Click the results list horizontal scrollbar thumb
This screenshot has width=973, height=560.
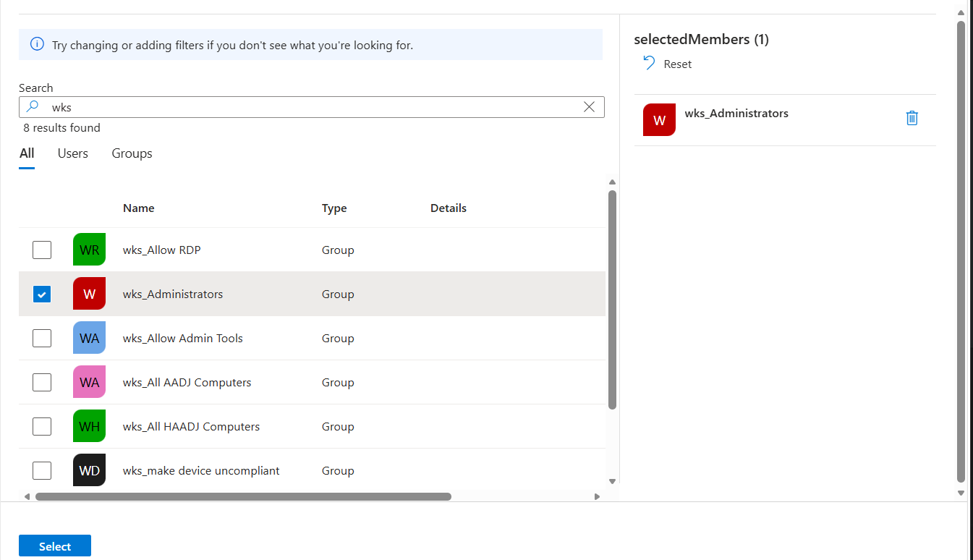(x=243, y=496)
